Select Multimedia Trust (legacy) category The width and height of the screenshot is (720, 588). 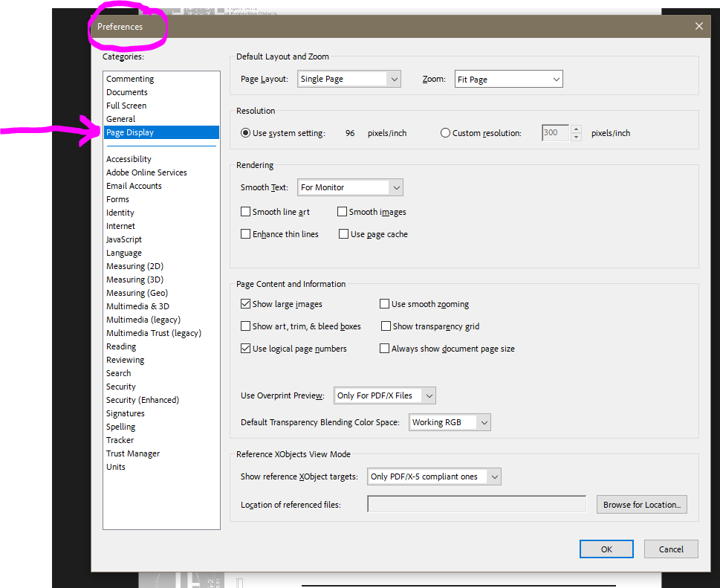click(153, 333)
